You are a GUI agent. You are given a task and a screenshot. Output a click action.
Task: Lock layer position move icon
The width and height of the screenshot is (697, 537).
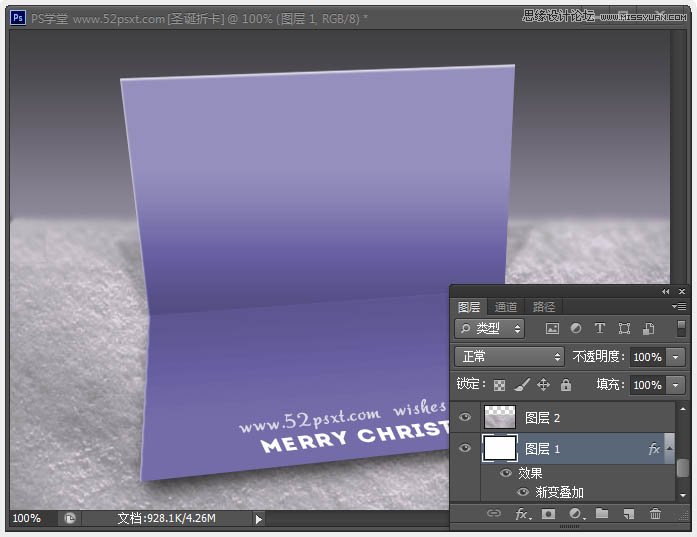pyautogui.click(x=543, y=385)
